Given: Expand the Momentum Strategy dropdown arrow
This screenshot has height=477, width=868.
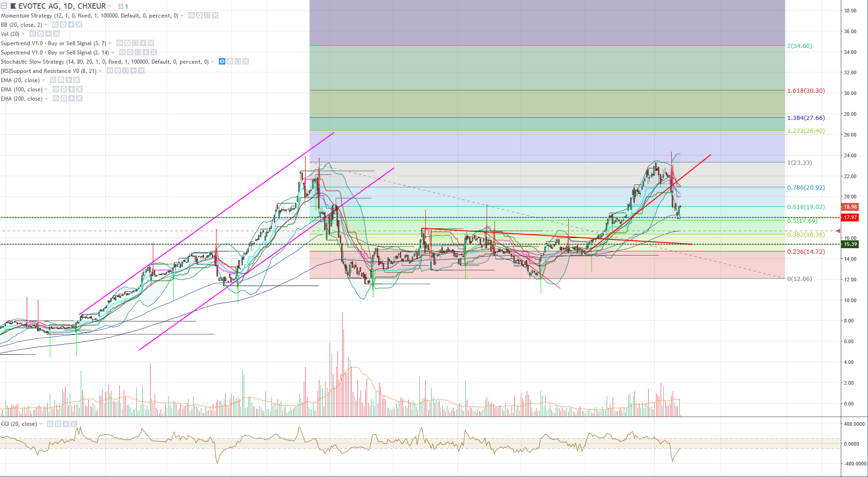Looking at the screenshot, I should click(x=181, y=16).
